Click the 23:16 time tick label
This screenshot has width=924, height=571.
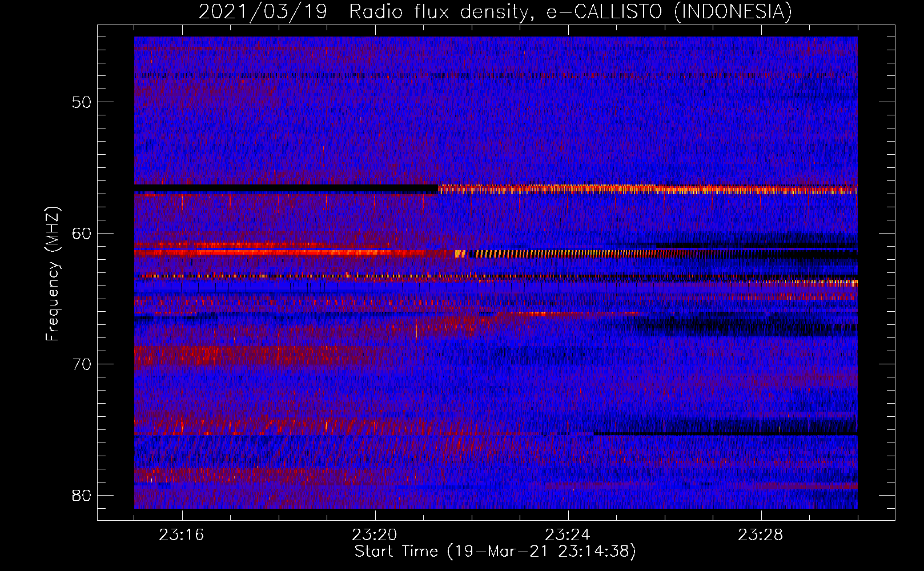pyautogui.click(x=182, y=535)
